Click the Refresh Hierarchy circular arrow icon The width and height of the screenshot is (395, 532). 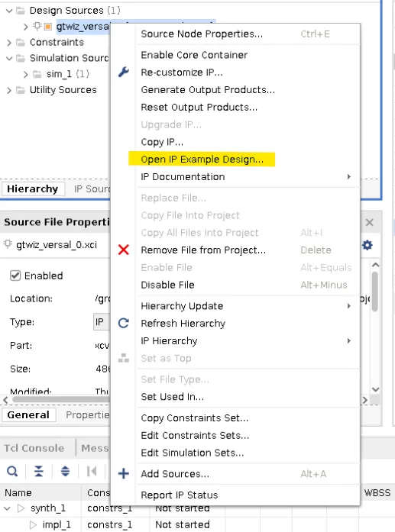[x=123, y=323]
